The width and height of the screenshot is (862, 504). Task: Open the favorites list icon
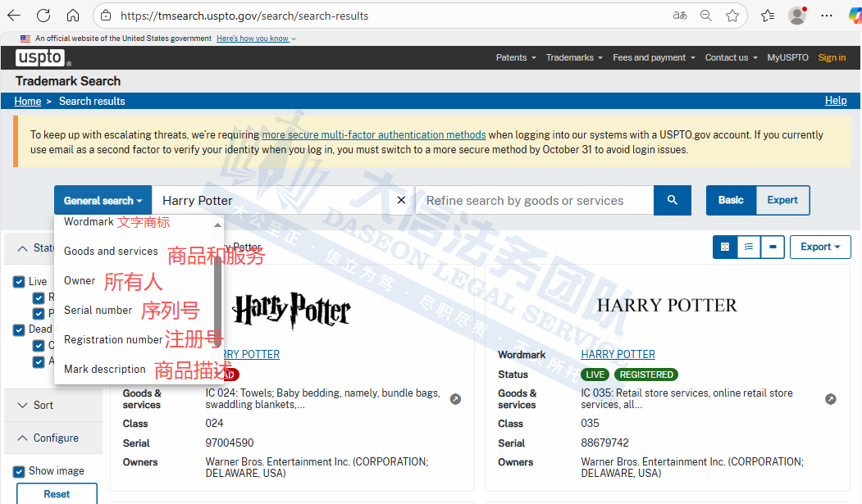click(x=768, y=16)
